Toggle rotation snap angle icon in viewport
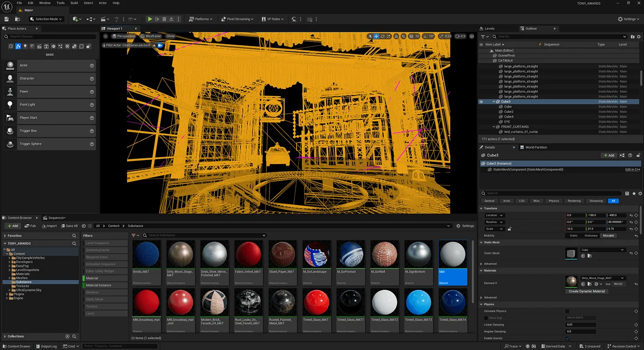644x350 pixels. pyautogui.click(x=425, y=36)
